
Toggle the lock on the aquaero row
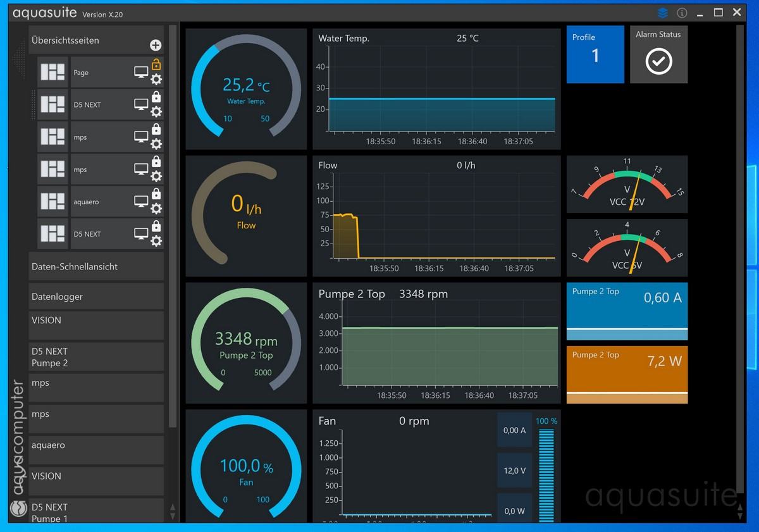coord(156,194)
